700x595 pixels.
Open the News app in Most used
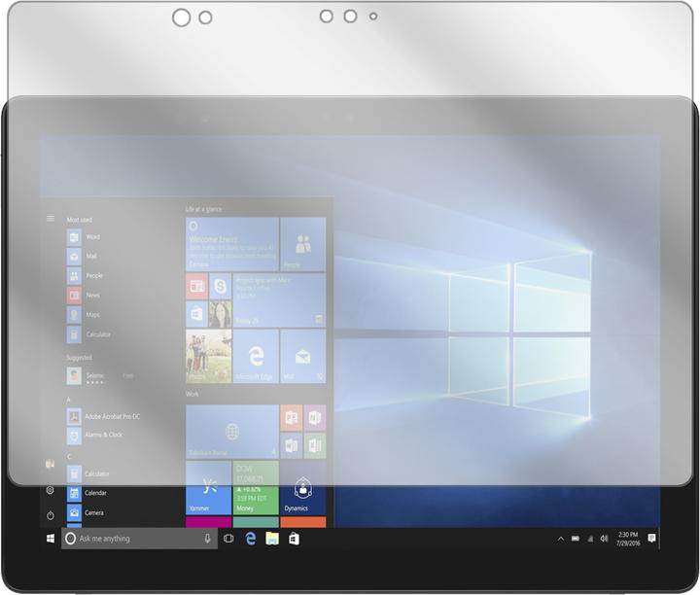click(84, 295)
